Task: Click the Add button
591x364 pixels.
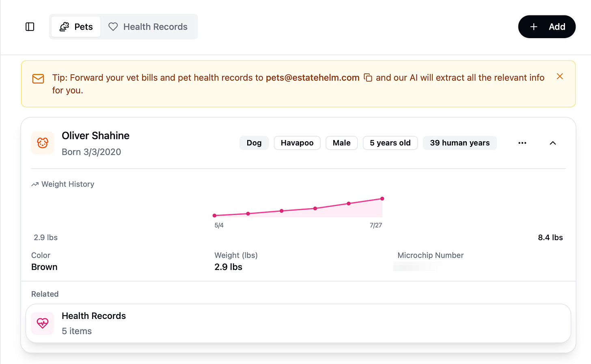Action: (x=547, y=27)
